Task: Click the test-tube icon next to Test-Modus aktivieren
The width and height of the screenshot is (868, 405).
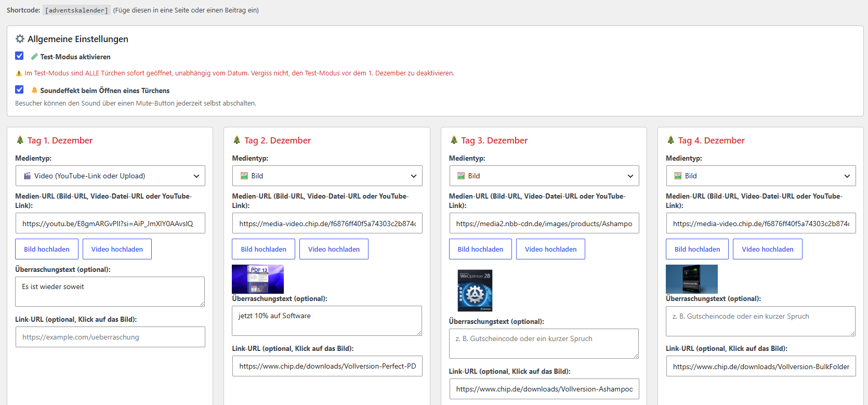Action: coord(34,57)
